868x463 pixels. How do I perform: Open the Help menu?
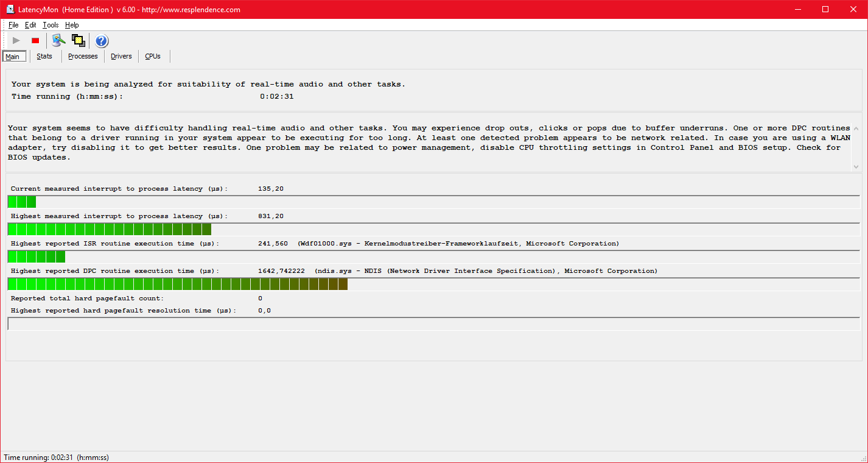pyautogui.click(x=72, y=25)
